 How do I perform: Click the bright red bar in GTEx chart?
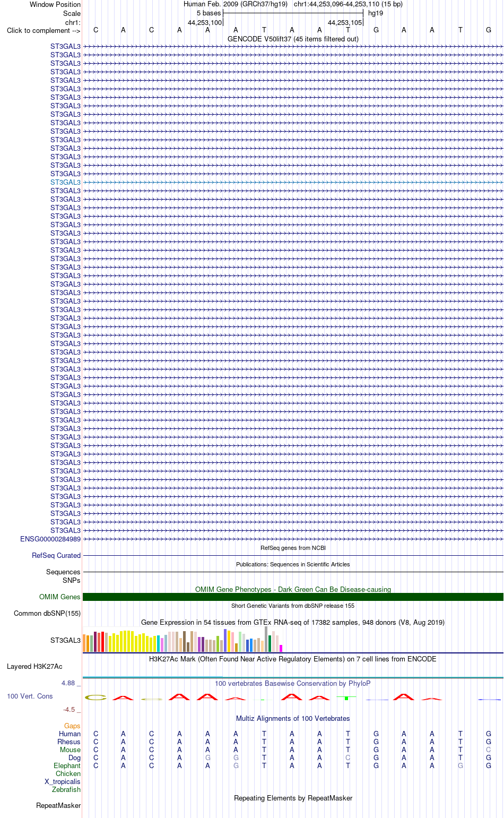tap(102, 642)
